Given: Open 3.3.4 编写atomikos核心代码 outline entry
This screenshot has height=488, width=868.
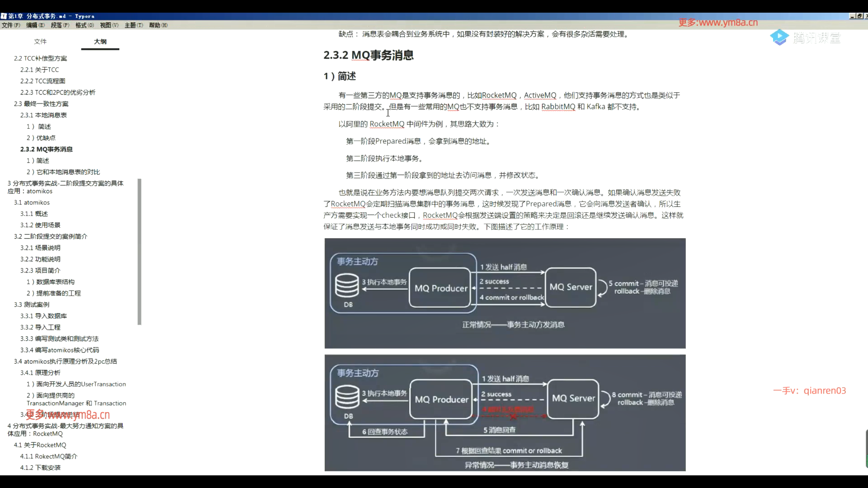Looking at the screenshot, I should (59, 350).
